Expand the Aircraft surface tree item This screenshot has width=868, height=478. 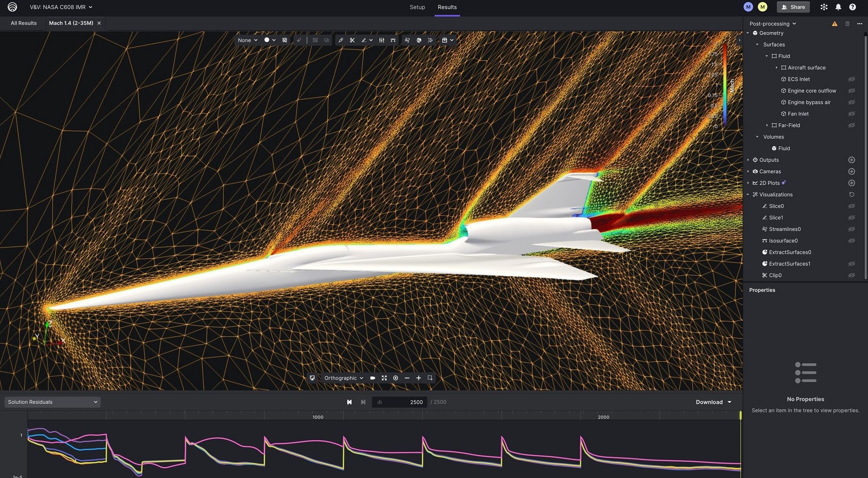point(776,68)
